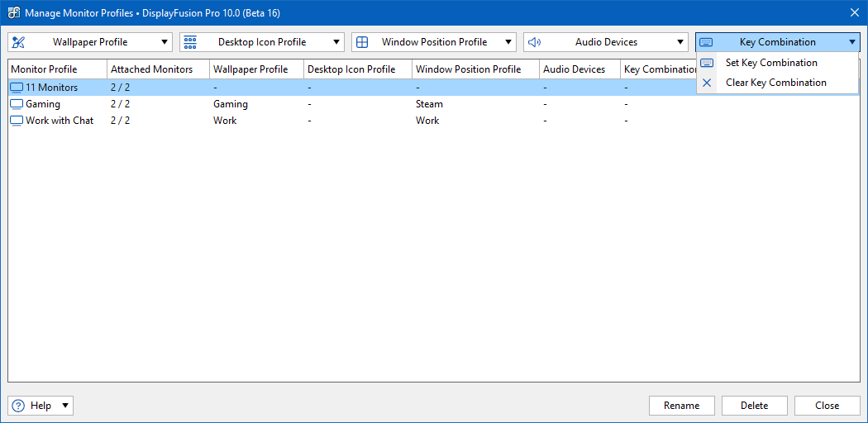Click 2 / 2 in Gaming row

(x=120, y=104)
